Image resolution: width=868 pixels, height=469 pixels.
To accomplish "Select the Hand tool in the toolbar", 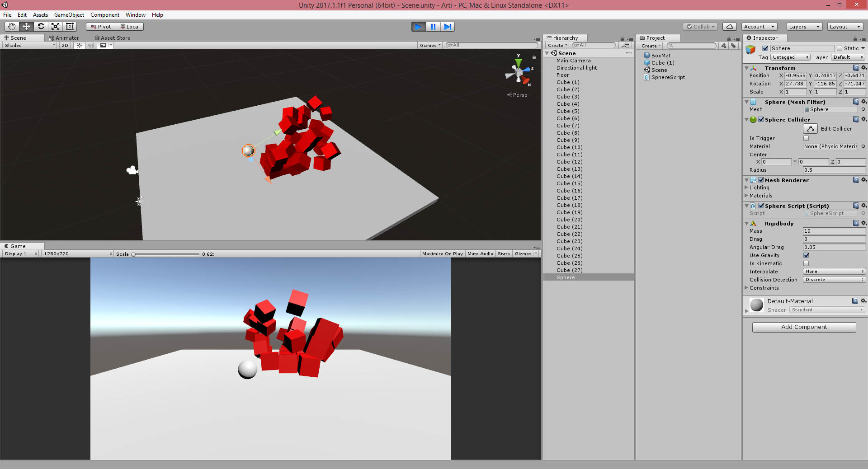I will coord(12,27).
